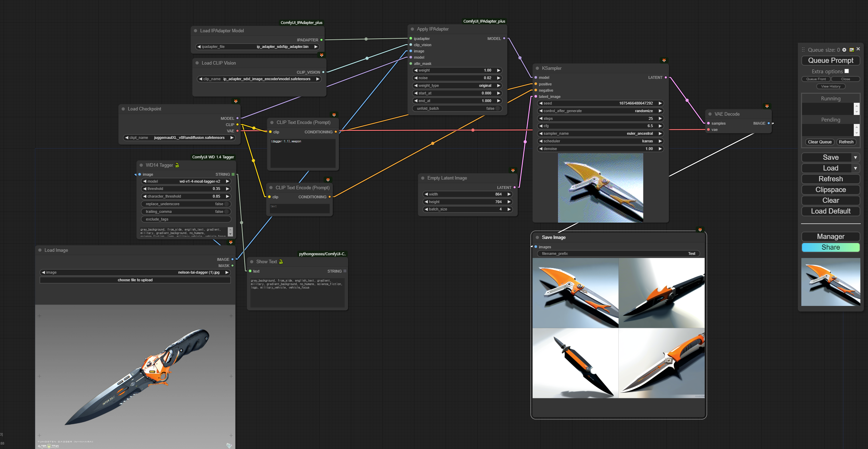Click the Manager menu button
This screenshot has height=449, width=868.
831,237
